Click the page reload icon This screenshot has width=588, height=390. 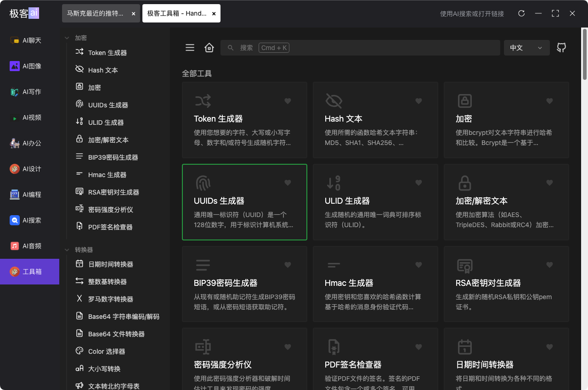pyautogui.click(x=521, y=13)
